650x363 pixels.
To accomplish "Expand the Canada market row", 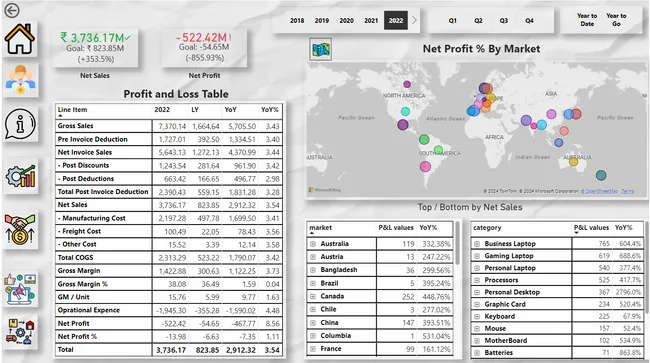I will point(313,296).
